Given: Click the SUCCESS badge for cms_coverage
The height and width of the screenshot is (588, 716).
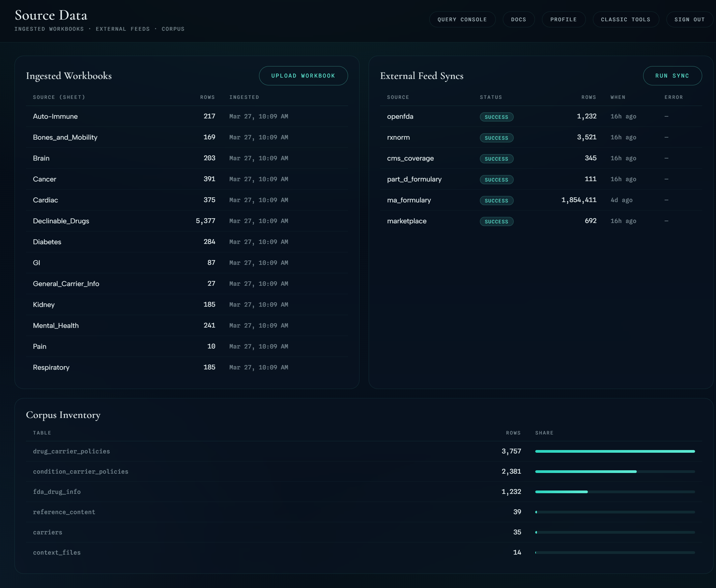Looking at the screenshot, I should click(x=497, y=159).
